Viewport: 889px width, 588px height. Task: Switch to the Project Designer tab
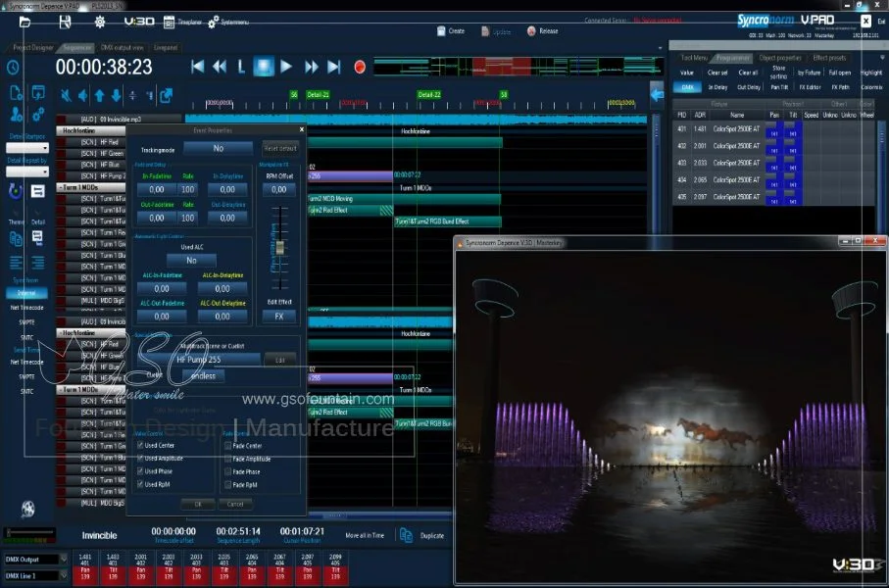[33, 48]
